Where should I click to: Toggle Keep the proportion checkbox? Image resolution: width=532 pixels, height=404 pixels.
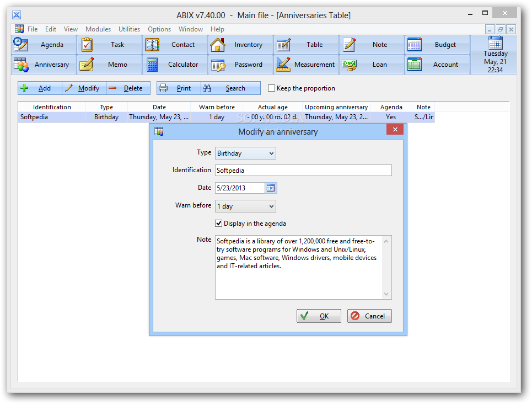(271, 88)
